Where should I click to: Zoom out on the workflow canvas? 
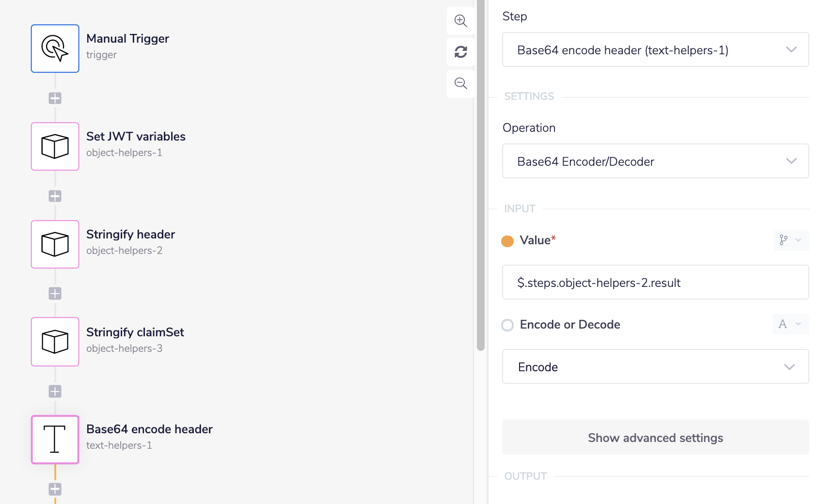click(460, 83)
